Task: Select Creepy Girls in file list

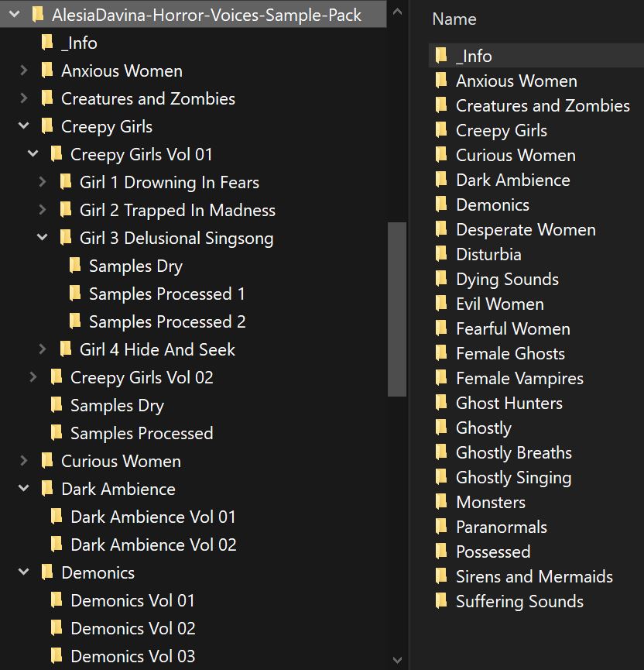Action: tap(502, 130)
